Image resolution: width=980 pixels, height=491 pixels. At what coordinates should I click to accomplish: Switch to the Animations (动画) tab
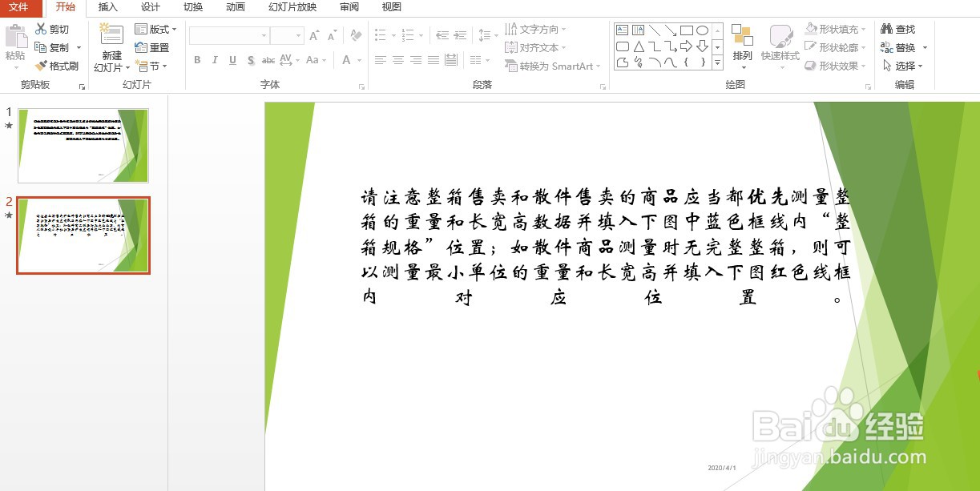pos(235,7)
